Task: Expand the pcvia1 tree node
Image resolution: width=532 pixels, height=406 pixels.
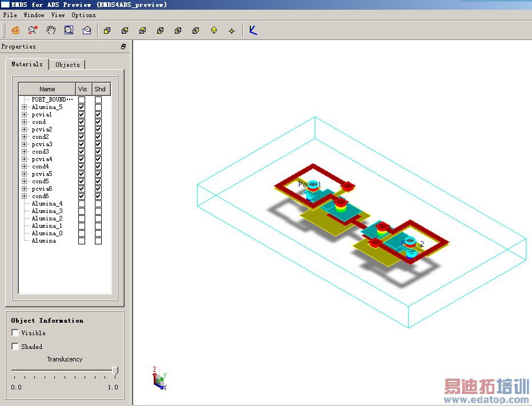Action: point(24,114)
